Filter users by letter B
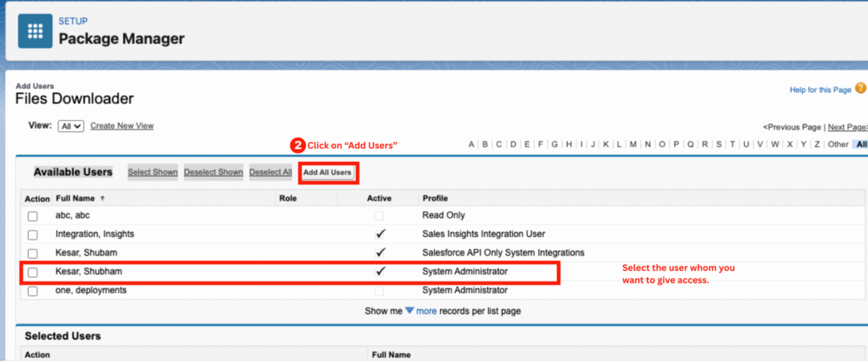 click(485, 145)
